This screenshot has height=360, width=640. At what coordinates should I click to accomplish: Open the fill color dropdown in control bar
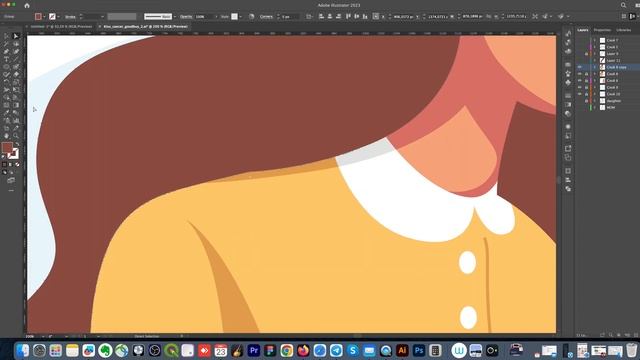[44, 17]
